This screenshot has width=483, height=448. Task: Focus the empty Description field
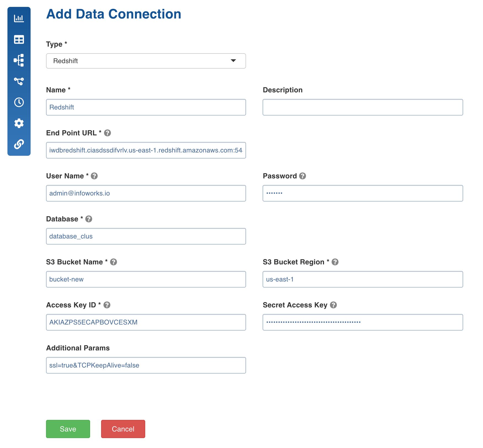363,107
